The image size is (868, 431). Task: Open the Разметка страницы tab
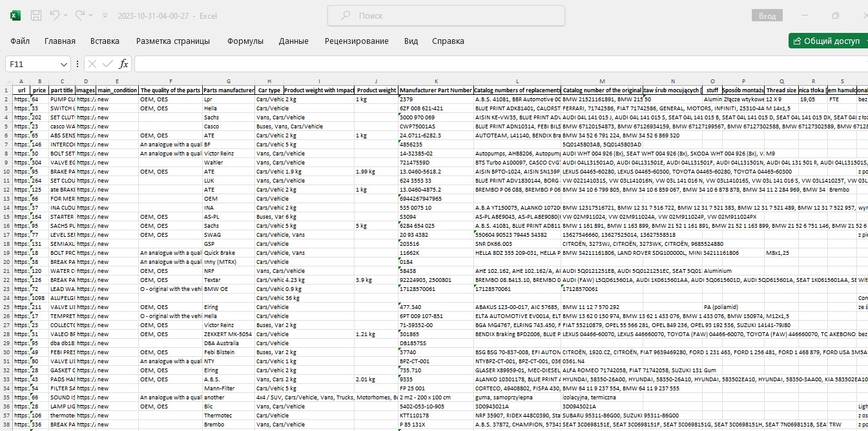(x=173, y=41)
